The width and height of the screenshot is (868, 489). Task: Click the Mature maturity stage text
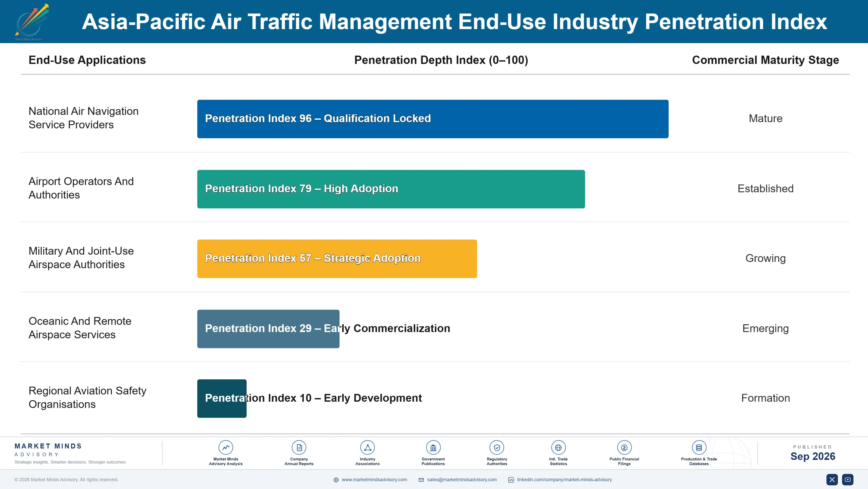point(765,118)
